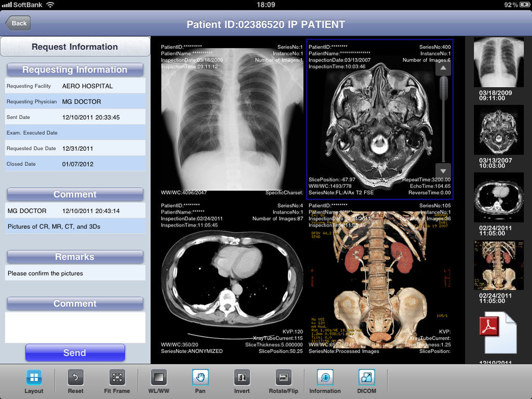Tap the scroll-down arrow on MR image

point(443,171)
